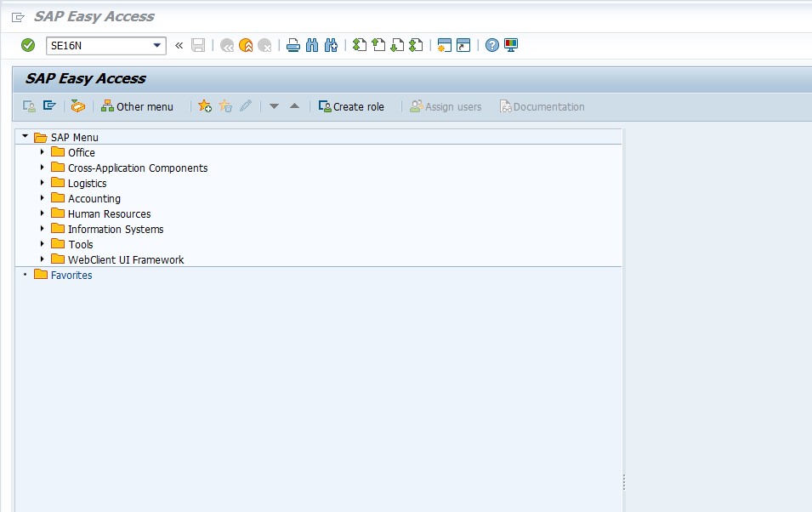Create a new session icon
Screen dimensions: 812x512
click(445, 46)
